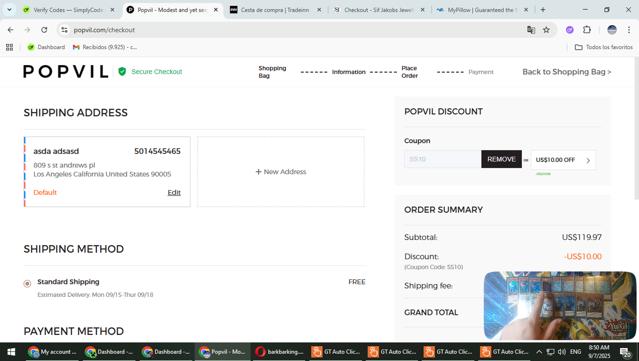Expand the US$10.00 OFF coupon chevron
639x361 pixels.
(588, 160)
